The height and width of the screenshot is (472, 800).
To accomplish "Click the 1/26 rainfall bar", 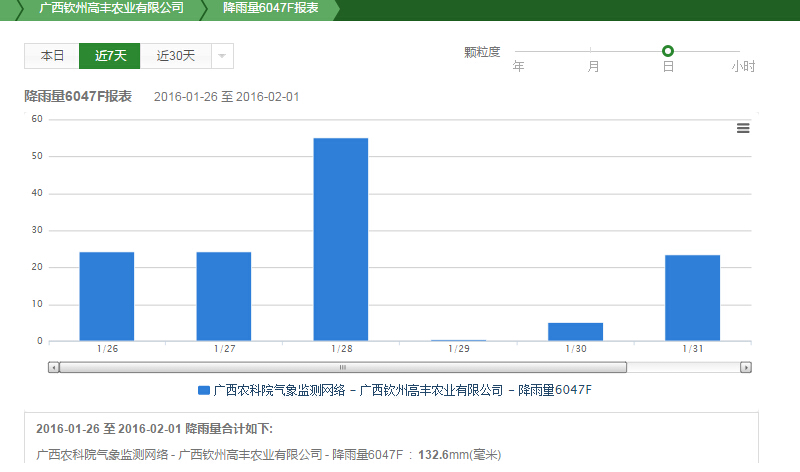I will [106, 296].
